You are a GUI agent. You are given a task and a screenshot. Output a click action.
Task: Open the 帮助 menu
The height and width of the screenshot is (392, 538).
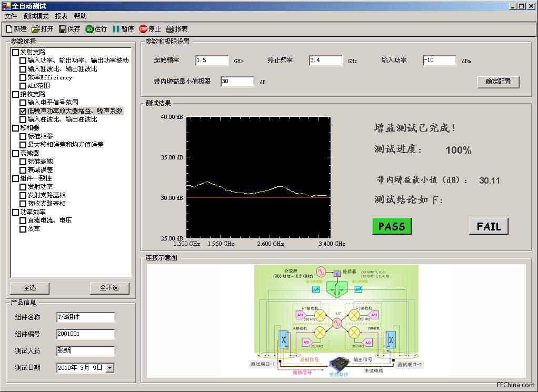[x=80, y=16]
